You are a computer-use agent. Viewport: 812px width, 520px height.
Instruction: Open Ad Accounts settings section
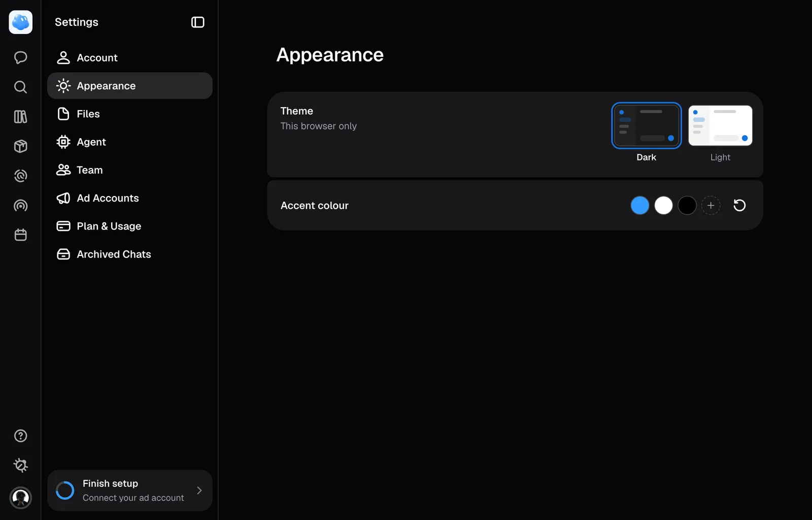[130, 198]
